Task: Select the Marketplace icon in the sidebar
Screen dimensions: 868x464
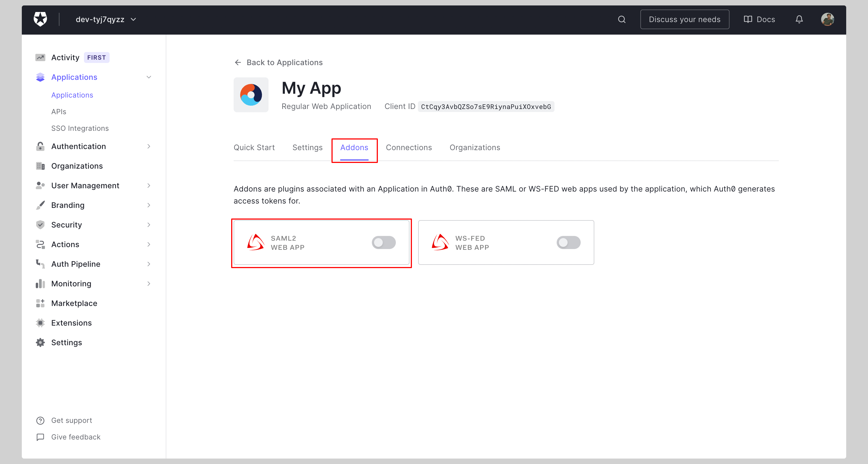Action: tap(40, 303)
